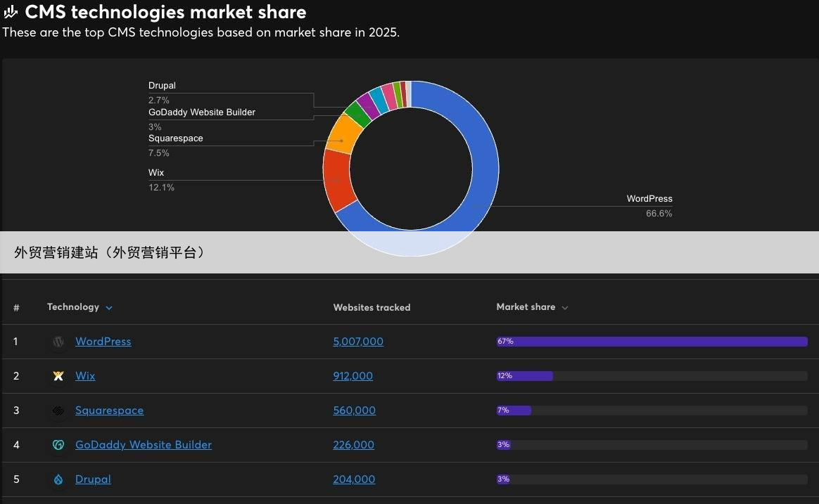819x504 pixels.
Task: Open the Squarespace technology link
Action: [109, 411]
